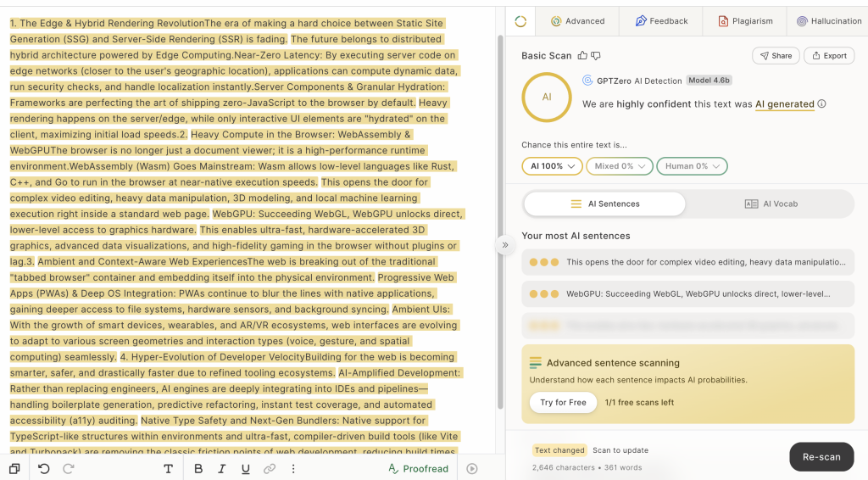
Task: Click the GPTZero AI Detection logo
Action: (x=587, y=81)
